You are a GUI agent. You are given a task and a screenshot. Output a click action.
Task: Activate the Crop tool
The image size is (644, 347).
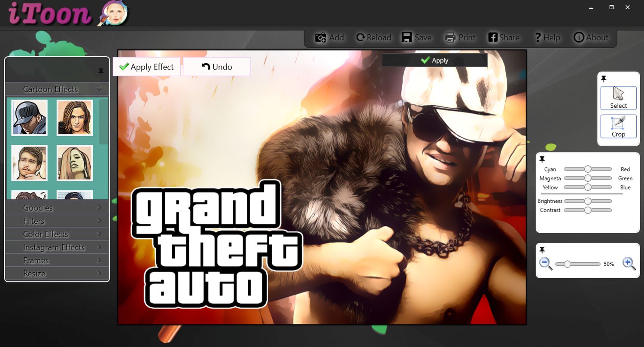tap(619, 126)
